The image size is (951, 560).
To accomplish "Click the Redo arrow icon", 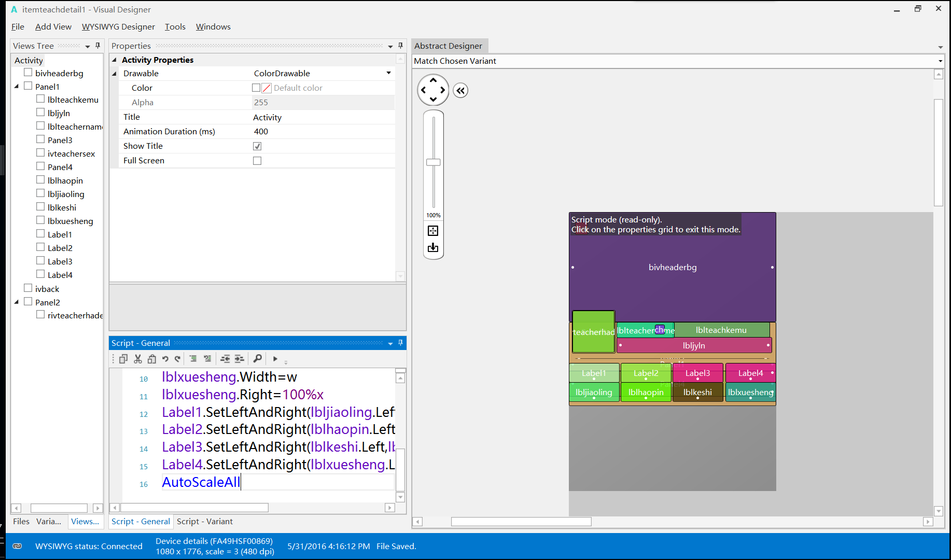I will pos(178,358).
